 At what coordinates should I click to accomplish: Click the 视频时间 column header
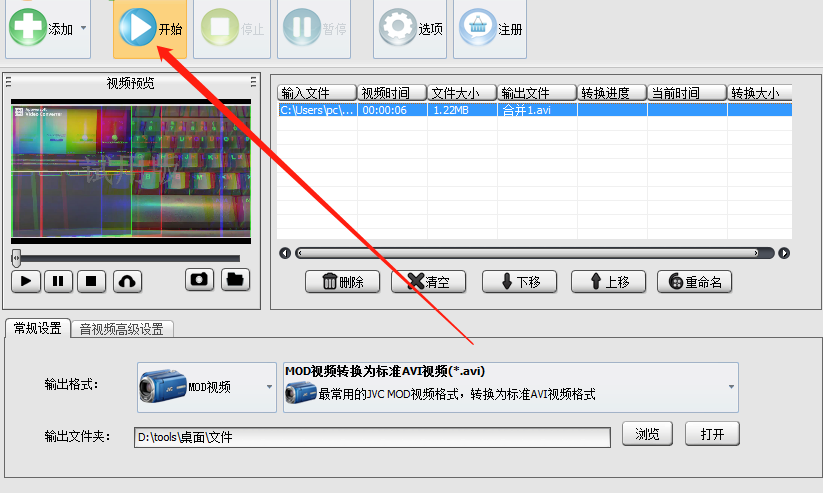click(x=392, y=93)
